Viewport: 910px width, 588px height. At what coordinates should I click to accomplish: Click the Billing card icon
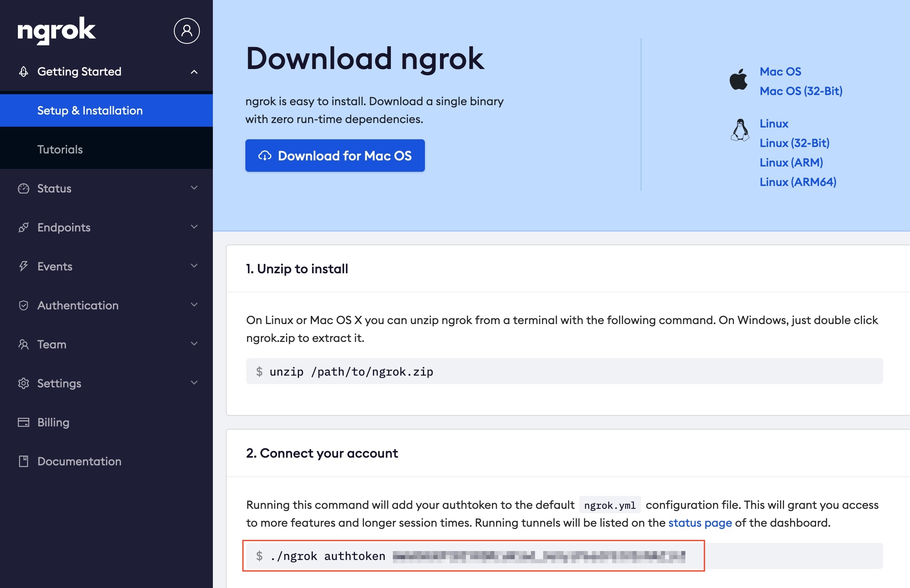point(24,422)
